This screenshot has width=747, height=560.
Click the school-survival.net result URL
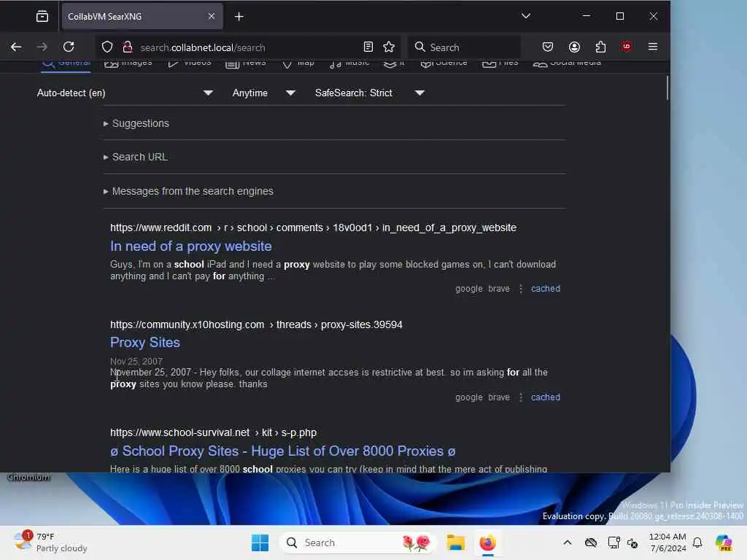pos(213,433)
